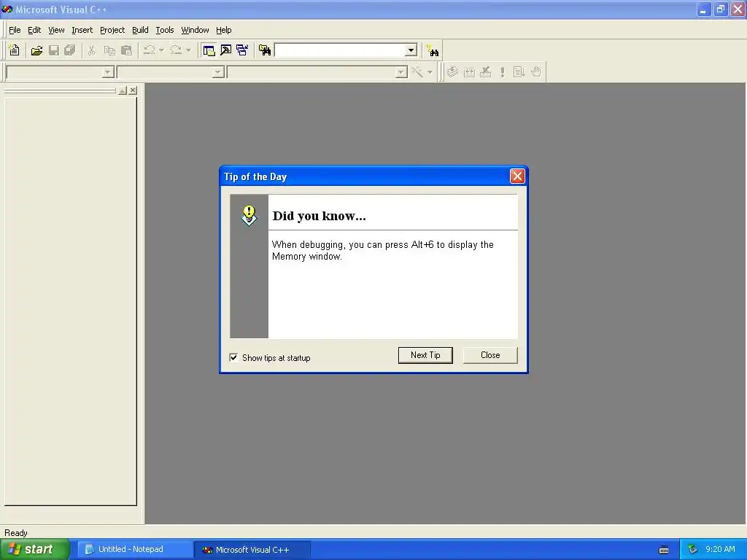This screenshot has height=560, width=747.
Task: Open the Window menu
Action: pos(195,30)
